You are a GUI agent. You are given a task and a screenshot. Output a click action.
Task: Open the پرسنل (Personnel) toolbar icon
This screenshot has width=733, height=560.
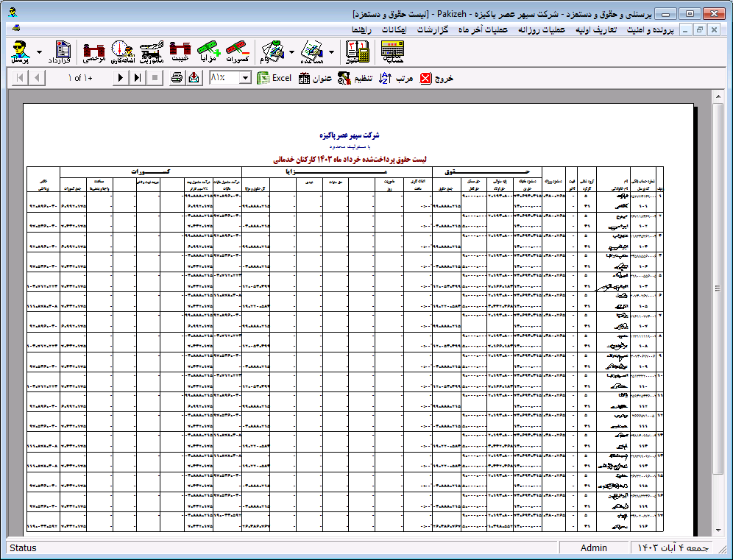coord(20,52)
